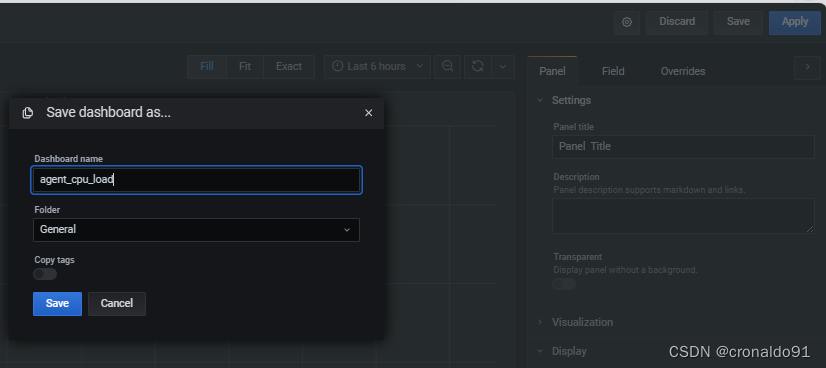Click the Dashboard name input field
The width and height of the screenshot is (826, 368).
[196, 180]
